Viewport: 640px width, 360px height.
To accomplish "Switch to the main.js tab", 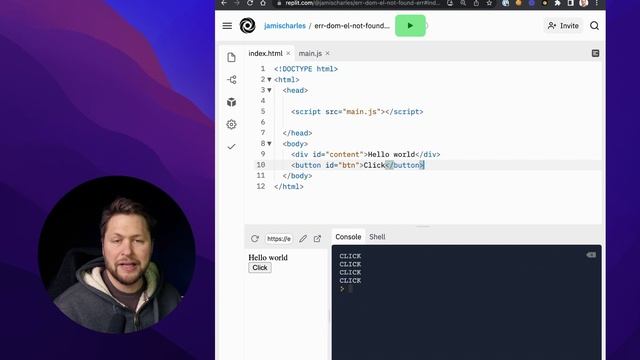I will point(310,53).
